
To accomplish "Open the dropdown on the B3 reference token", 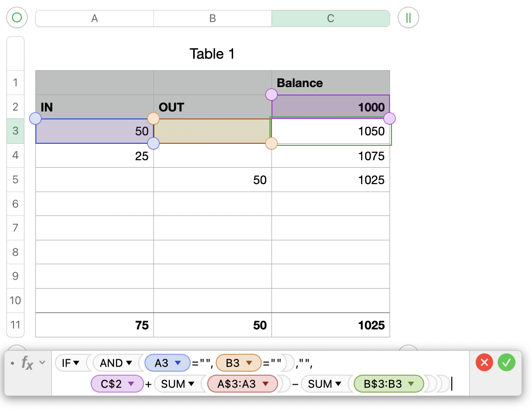I will click(x=249, y=363).
